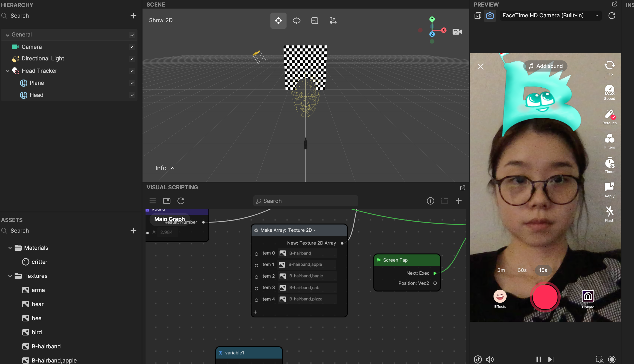Collapse the Head Tracker tree node
Screen dimensions: 634x364
pos(8,71)
